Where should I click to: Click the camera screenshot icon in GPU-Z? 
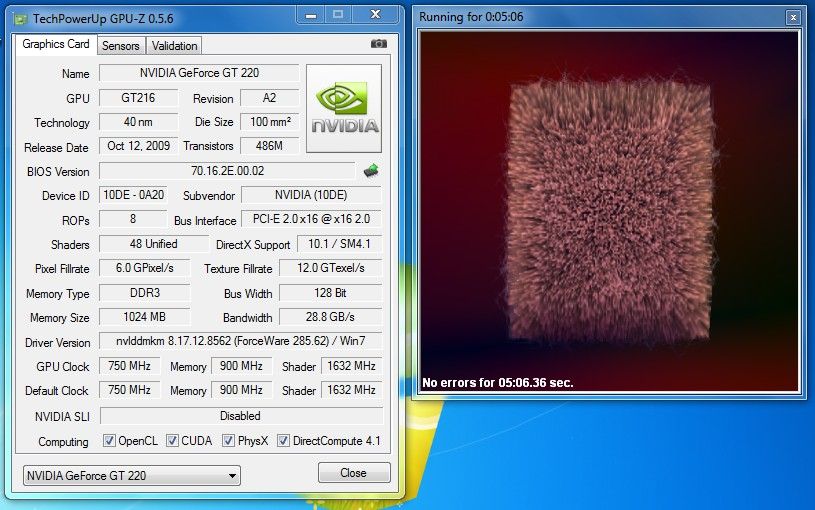click(378, 44)
